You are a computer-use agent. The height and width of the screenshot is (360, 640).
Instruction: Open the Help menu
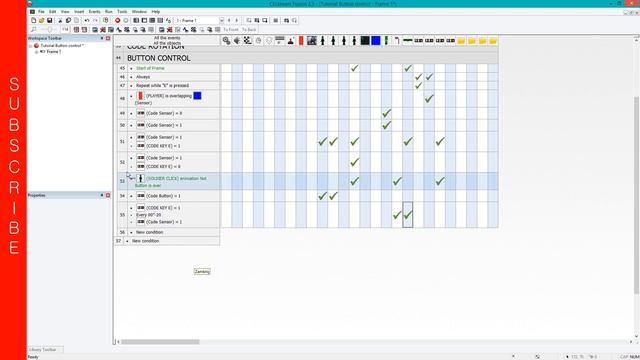[156, 12]
